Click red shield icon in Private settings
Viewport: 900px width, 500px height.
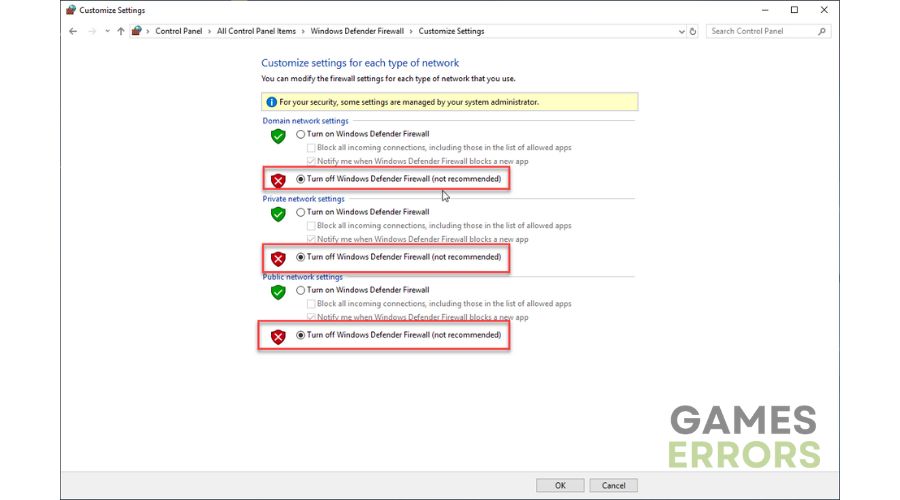[278, 259]
